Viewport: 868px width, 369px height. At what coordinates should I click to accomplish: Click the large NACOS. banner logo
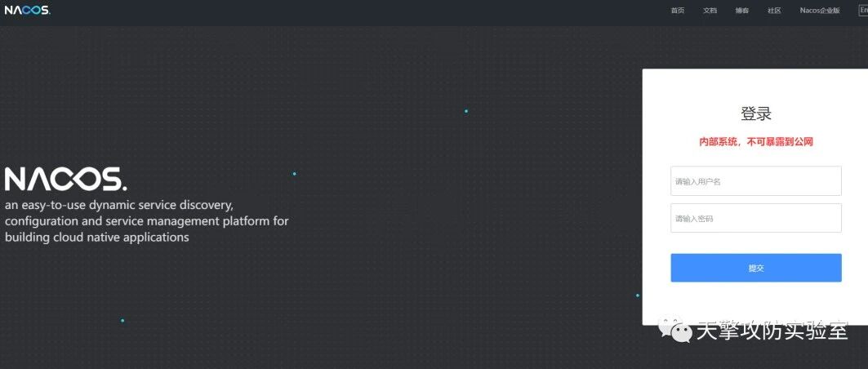66,179
